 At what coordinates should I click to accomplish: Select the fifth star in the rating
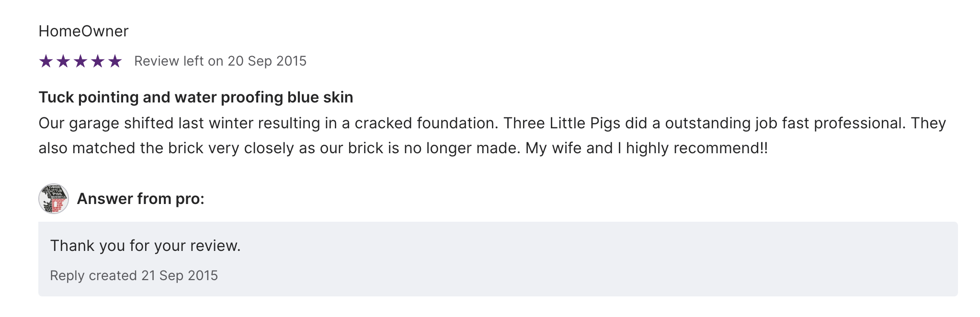point(115,61)
